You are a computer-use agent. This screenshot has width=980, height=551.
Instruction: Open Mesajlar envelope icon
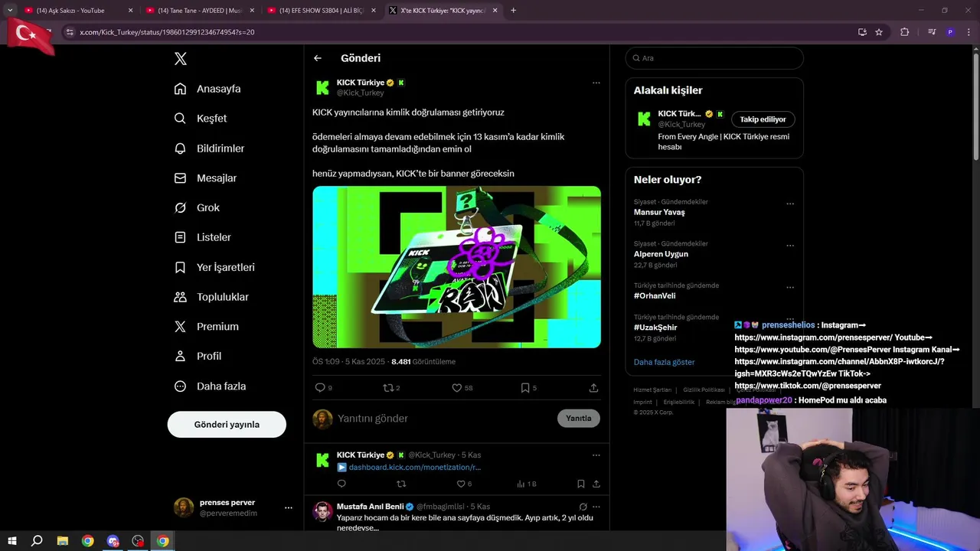(x=180, y=178)
